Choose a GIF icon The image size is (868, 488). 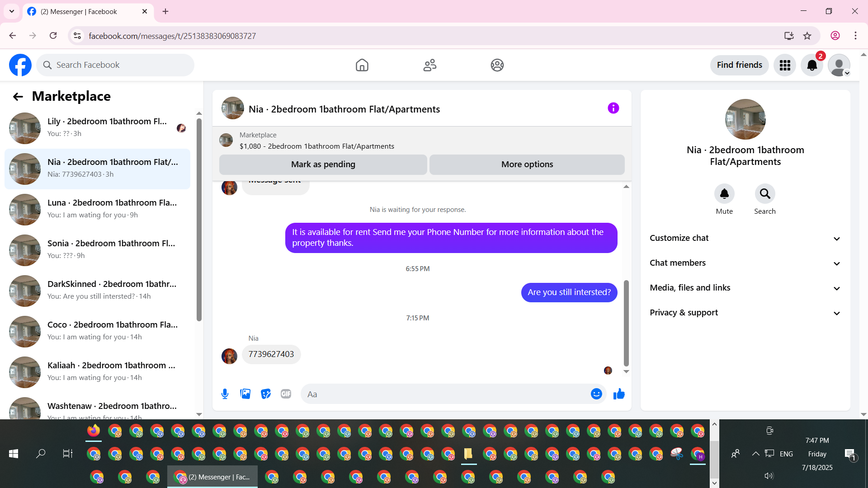(x=286, y=394)
